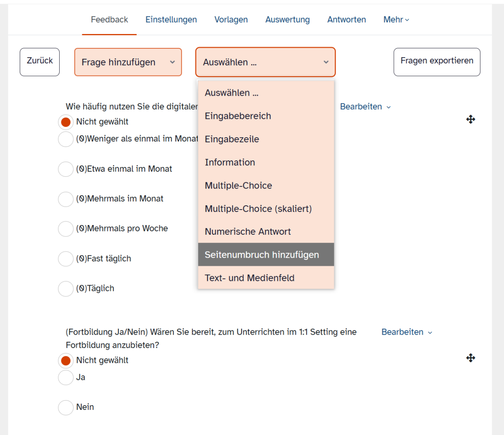Choose the 'Fast täglich' radio option
The image size is (504, 435).
click(66, 259)
